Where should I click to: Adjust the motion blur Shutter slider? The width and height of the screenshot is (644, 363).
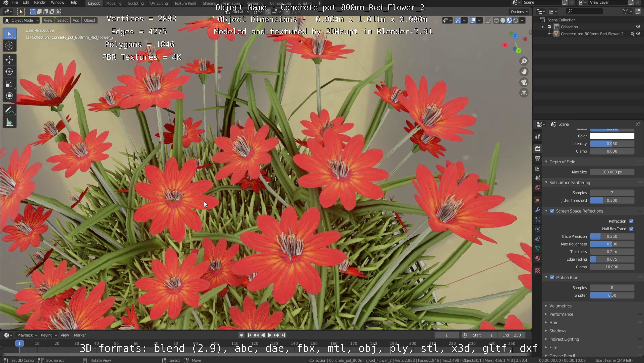click(x=612, y=295)
